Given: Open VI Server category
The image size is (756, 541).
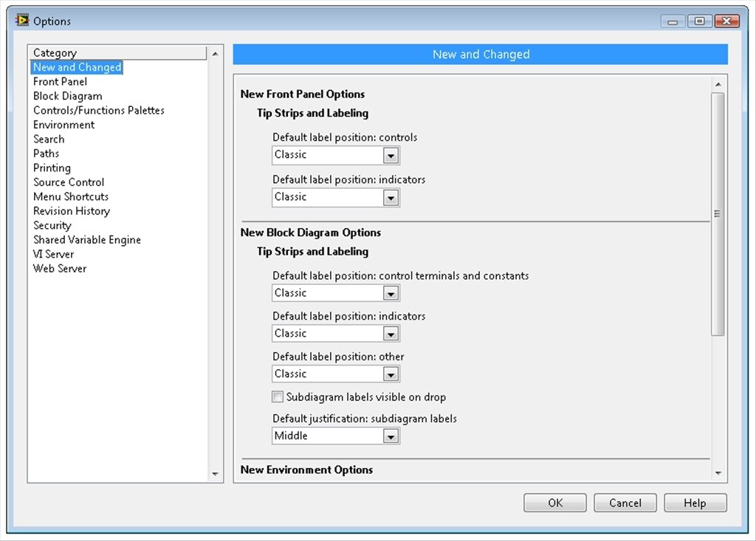Looking at the screenshot, I should (53, 254).
